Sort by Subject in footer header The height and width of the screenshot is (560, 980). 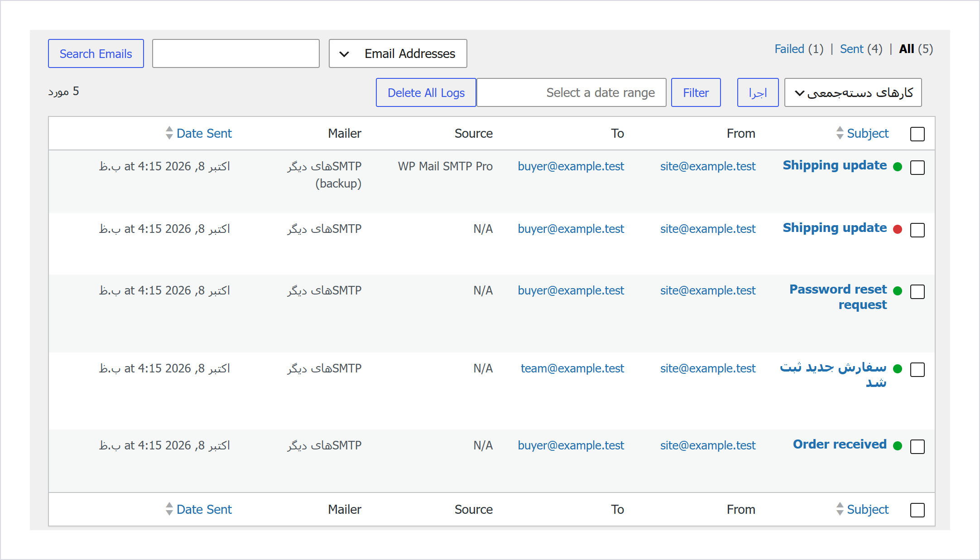[868, 509]
